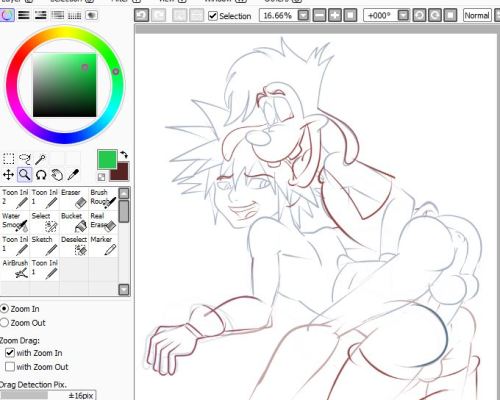Pick the Select pen tool preset
Viewport: 500px width, 400px height.
coord(44,222)
